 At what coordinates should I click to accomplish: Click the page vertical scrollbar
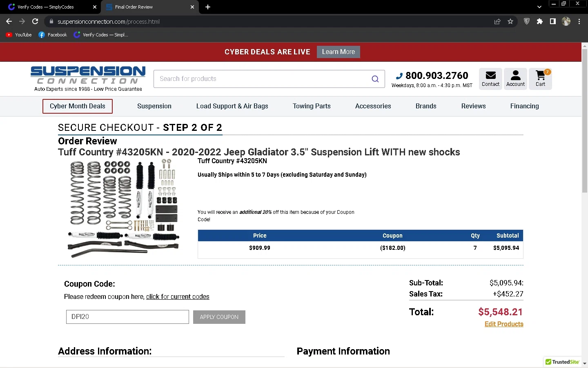tap(585, 120)
